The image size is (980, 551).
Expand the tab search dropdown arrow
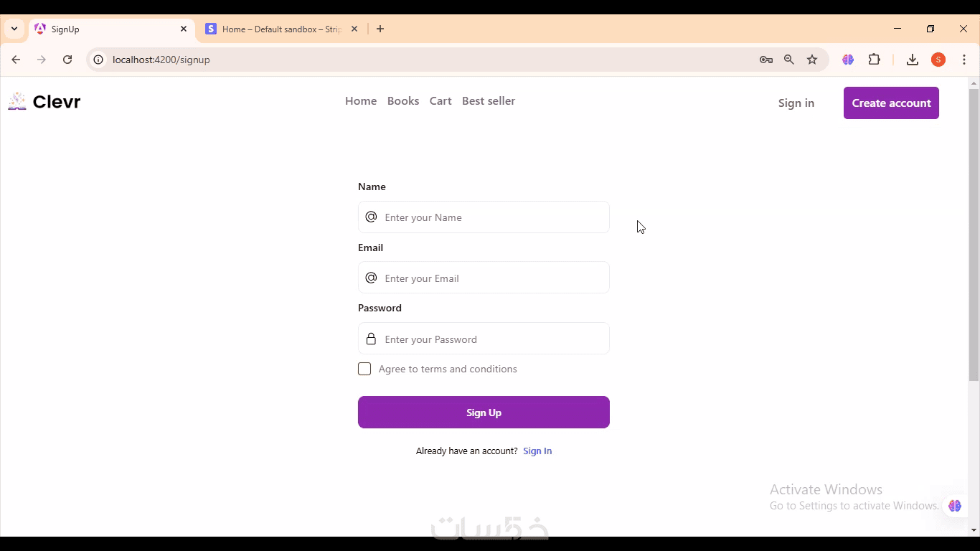[x=14, y=29]
